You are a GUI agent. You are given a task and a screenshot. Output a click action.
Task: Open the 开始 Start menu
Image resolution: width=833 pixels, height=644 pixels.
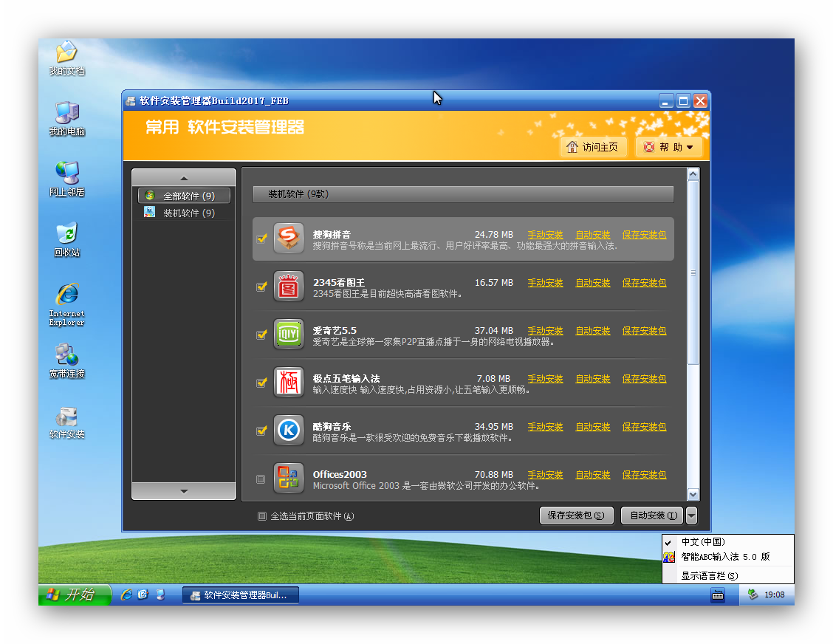tap(75, 595)
